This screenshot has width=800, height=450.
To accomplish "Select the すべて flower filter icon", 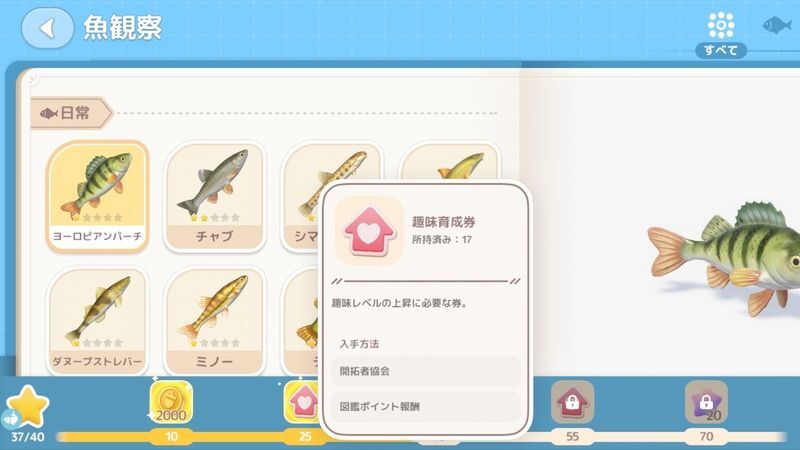I will click(x=721, y=26).
